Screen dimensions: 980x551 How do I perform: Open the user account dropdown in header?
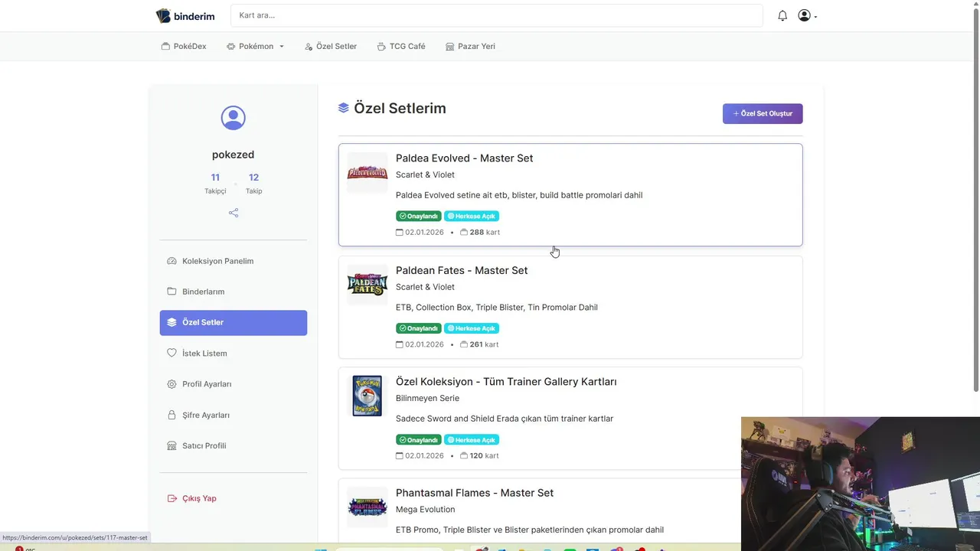click(807, 15)
